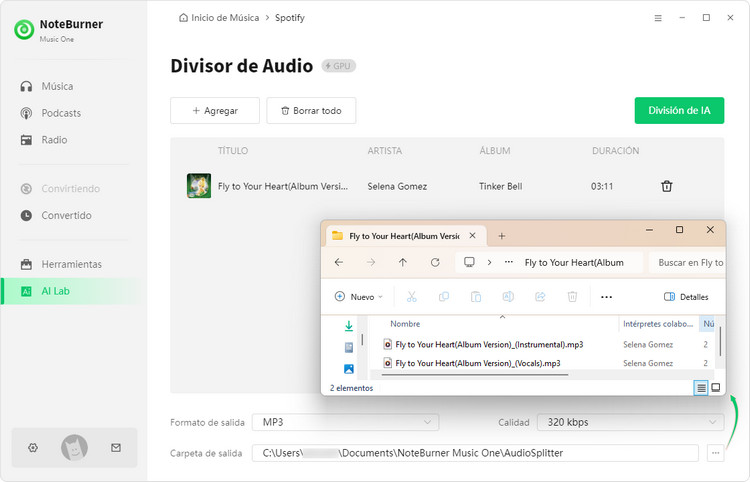Click the Copy icon in Explorer toolbar
750x482 pixels.
[x=444, y=297]
